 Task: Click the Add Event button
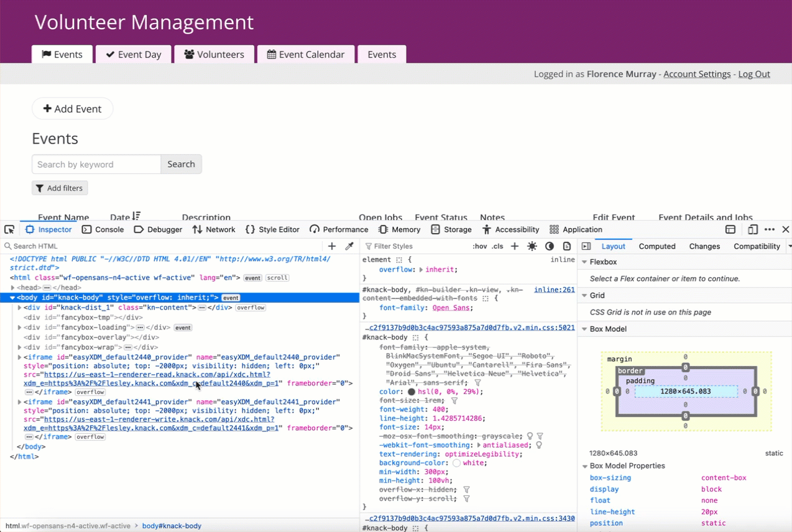point(72,109)
